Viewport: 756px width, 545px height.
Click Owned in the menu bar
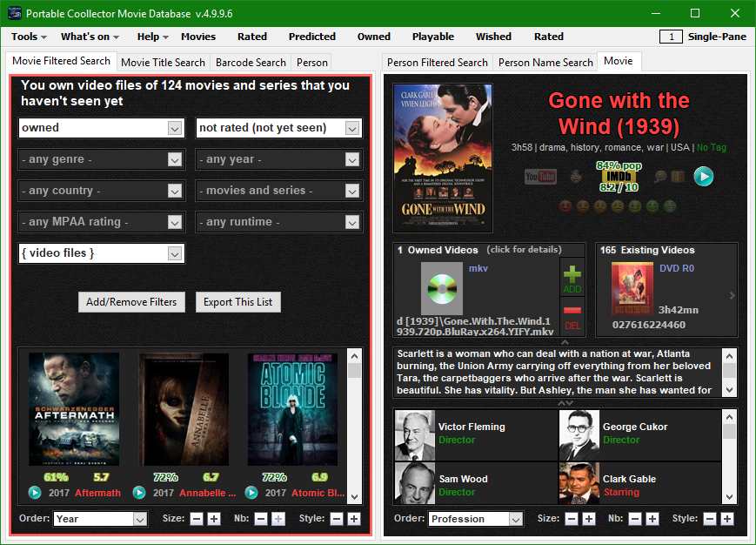point(374,37)
